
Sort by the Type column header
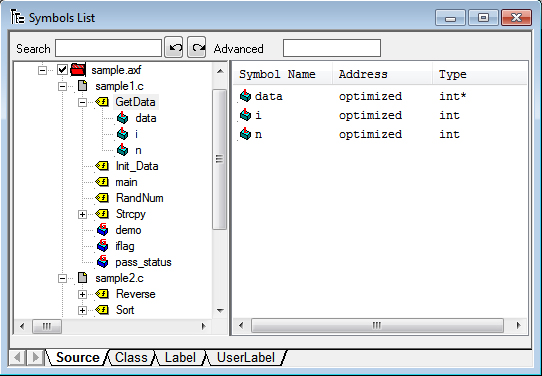pyautogui.click(x=480, y=74)
